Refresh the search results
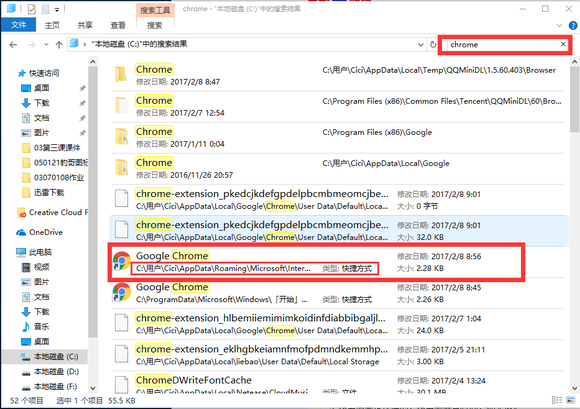The width and height of the screenshot is (580, 409). (x=433, y=45)
